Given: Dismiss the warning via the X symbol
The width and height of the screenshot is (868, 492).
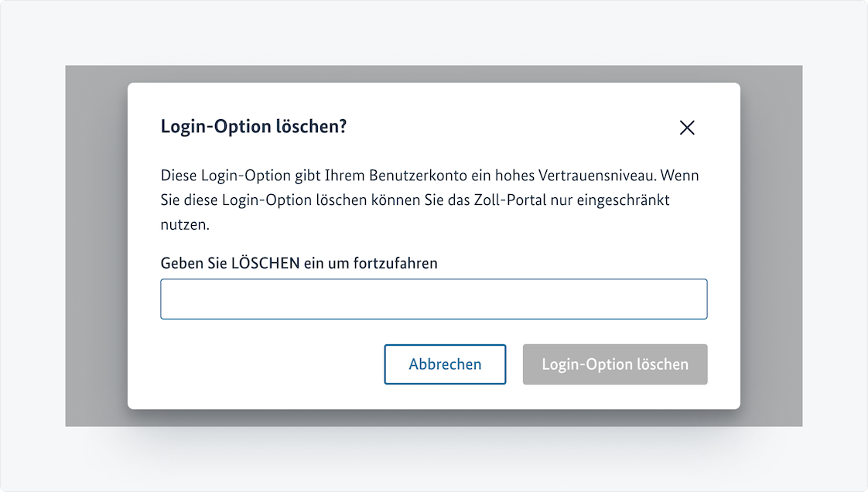Looking at the screenshot, I should (x=687, y=128).
